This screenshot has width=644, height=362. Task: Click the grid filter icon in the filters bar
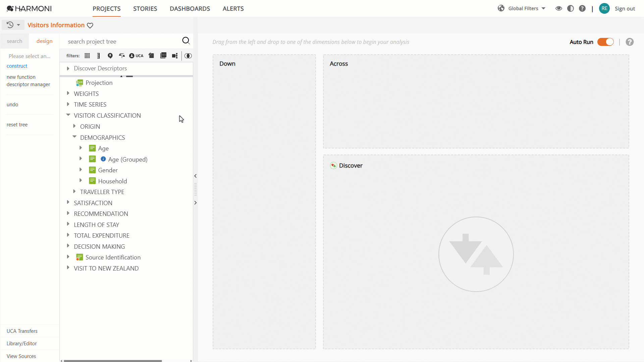pyautogui.click(x=87, y=56)
